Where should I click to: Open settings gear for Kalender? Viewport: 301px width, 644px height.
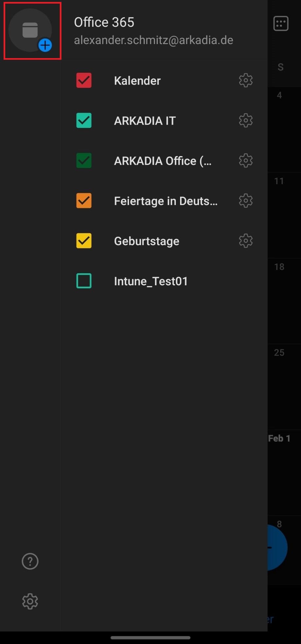coord(246,80)
